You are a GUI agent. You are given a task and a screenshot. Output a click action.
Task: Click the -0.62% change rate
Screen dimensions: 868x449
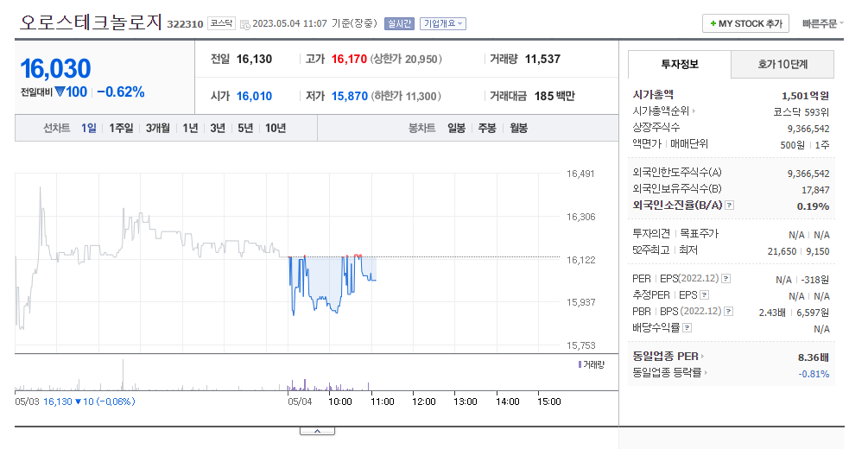tap(121, 92)
